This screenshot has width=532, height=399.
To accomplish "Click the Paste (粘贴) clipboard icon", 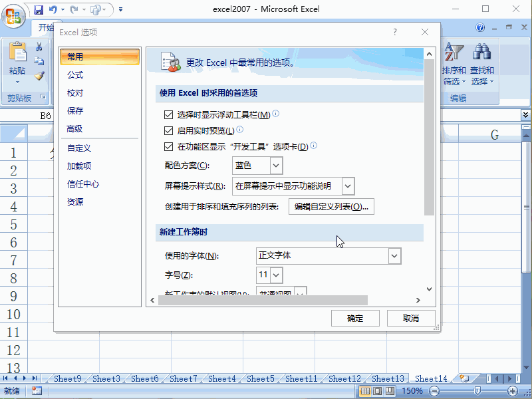I will click(18, 52).
